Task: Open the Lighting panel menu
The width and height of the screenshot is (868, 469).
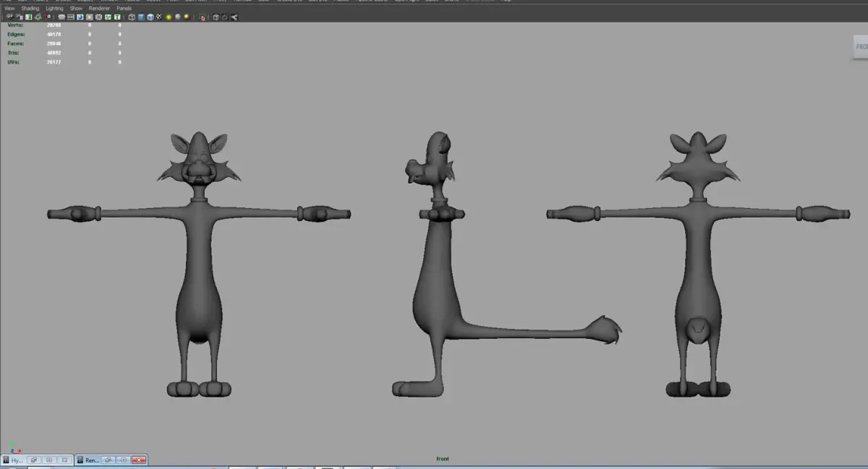Action: (x=54, y=9)
